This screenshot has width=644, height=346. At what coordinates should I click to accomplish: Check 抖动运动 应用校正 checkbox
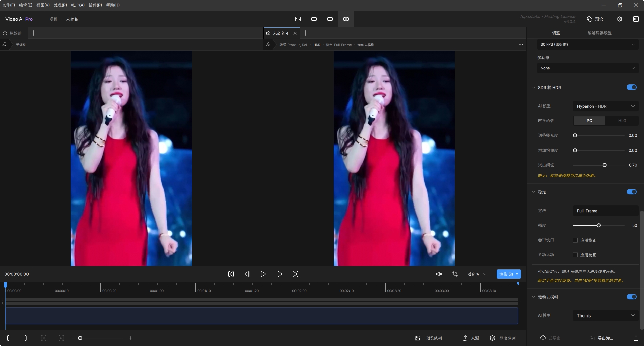[x=575, y=255]
